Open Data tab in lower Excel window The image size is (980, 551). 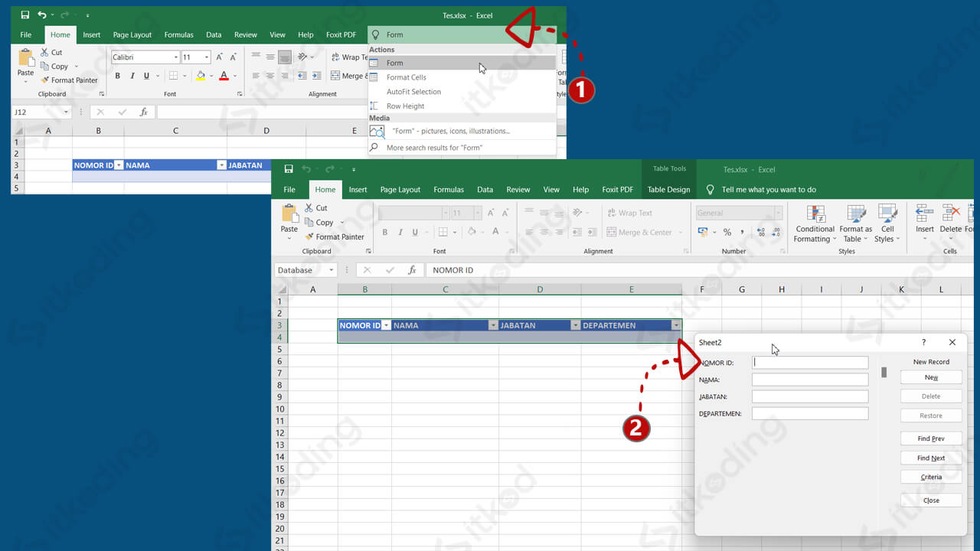(485, 190)
